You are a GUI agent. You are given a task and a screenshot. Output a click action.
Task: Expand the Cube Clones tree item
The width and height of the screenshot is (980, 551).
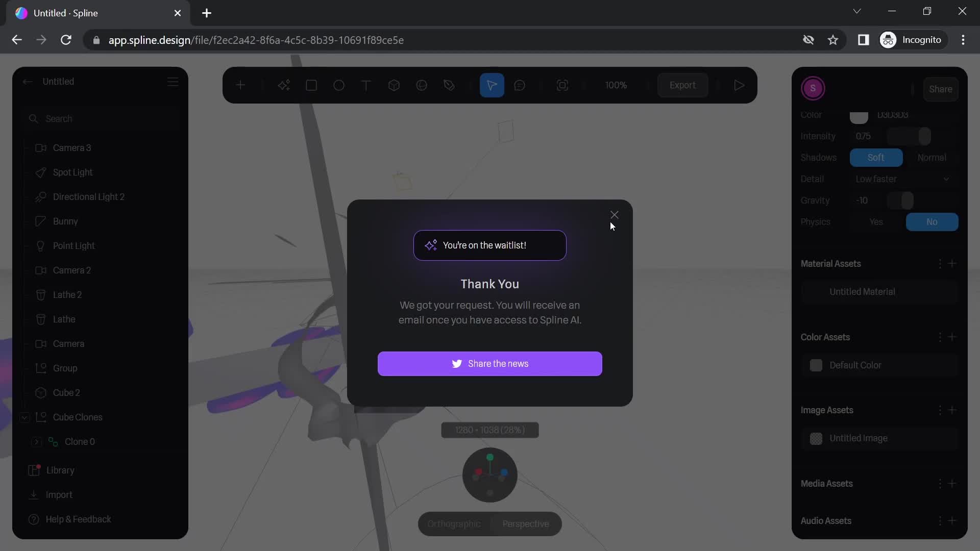point(23,417)
